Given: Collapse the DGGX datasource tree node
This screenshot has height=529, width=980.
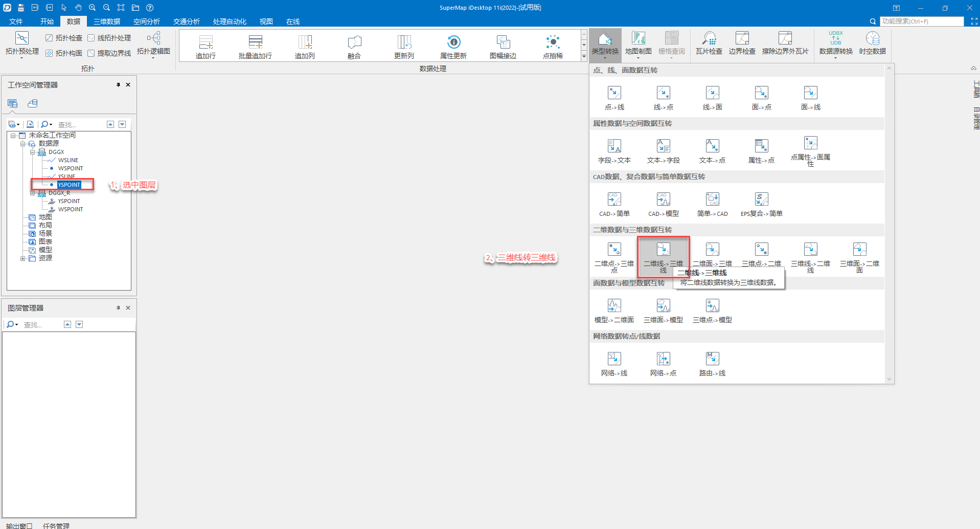Looking at the screenshot, I should (x=33, y=152).
